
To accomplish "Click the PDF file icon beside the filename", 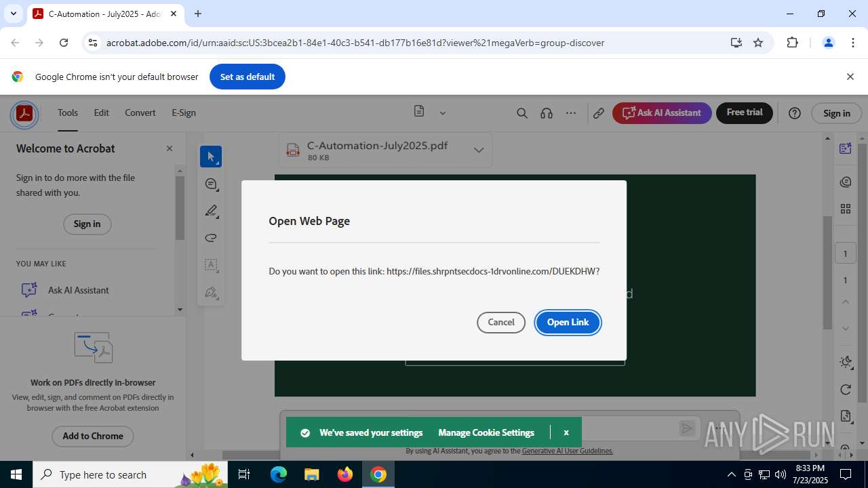I will coord(293,150).
